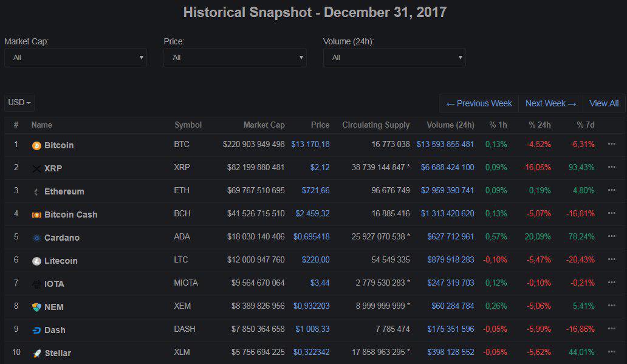Click Cardano price $0,695418
This screenshot has width=627, height=364.
point(312,236)
